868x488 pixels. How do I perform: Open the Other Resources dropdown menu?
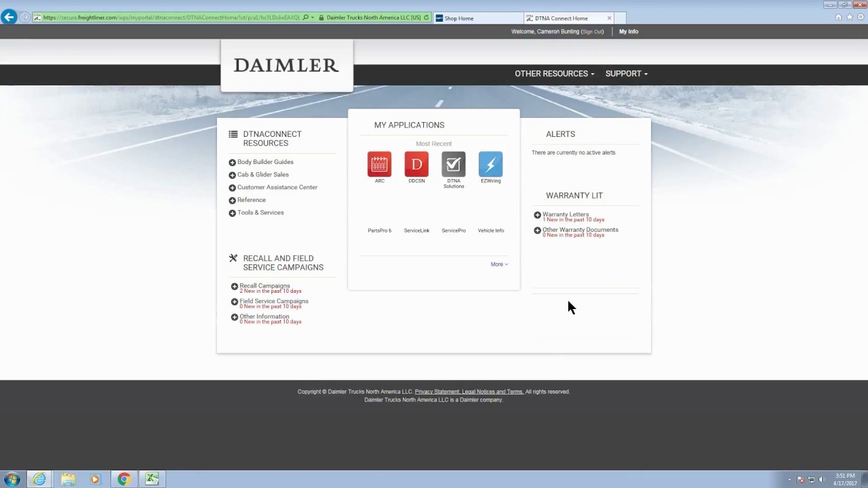click(x=554, y=74)
